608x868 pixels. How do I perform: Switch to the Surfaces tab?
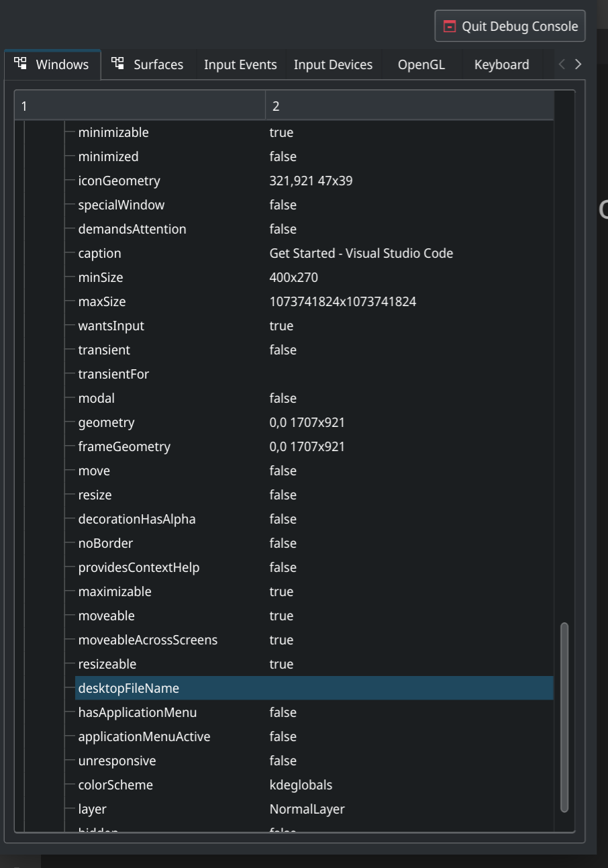point(158,64)
